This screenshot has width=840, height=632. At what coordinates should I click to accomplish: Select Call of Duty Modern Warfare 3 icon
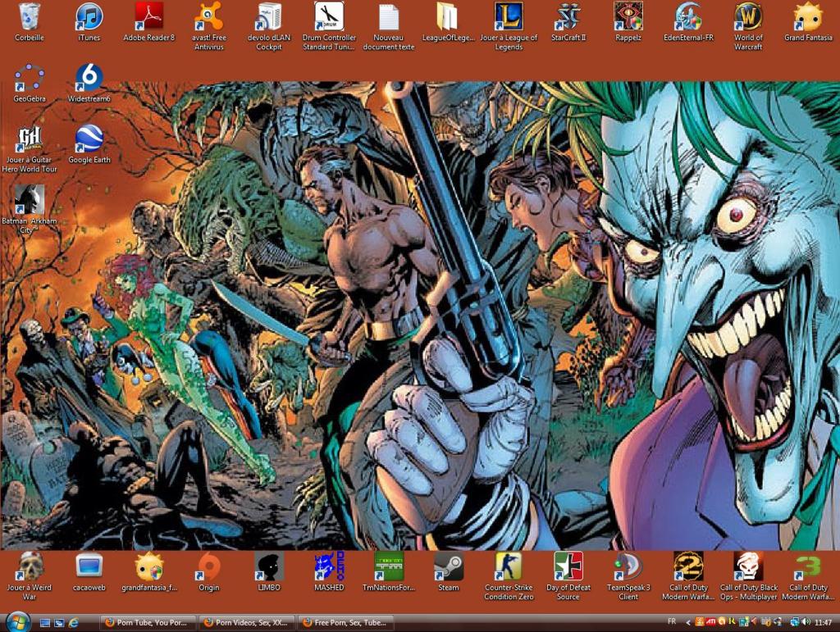(x=808, y=577)
